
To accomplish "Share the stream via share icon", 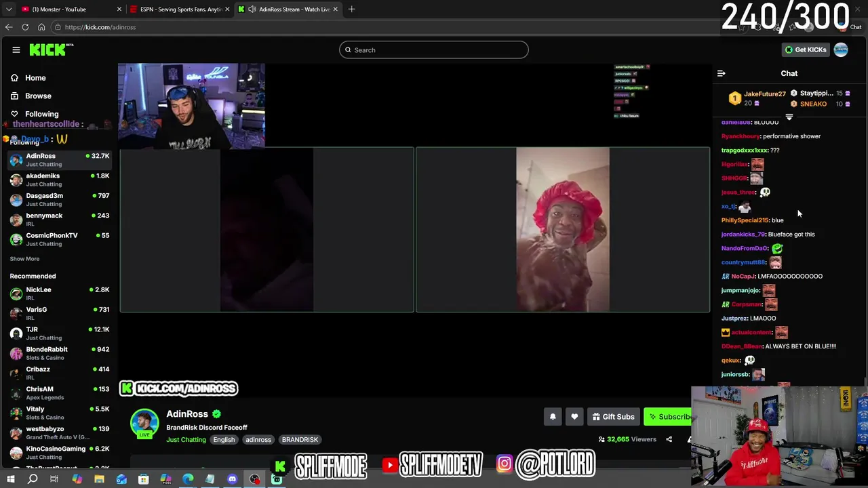I will click(x=669, y=439).
